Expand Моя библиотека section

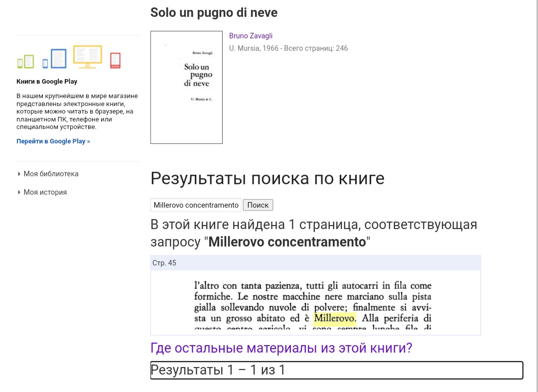(x=51, y=174)
